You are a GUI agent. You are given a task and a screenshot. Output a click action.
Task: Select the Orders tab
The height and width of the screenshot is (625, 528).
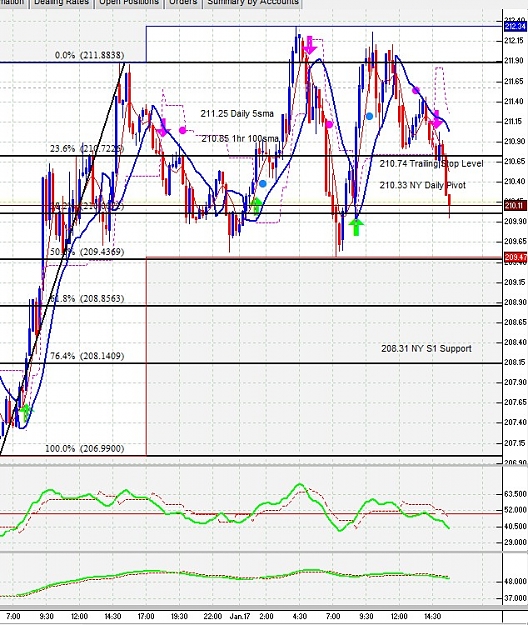[183, 3]
